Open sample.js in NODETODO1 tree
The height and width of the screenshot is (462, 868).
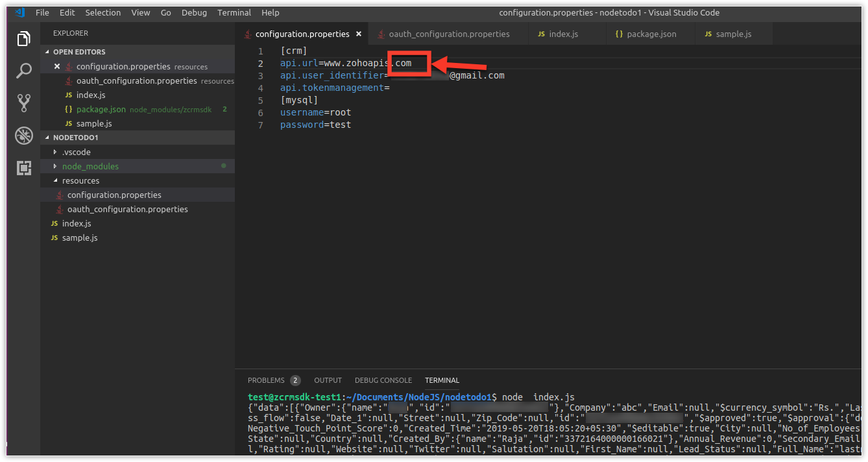click(138, 237)
